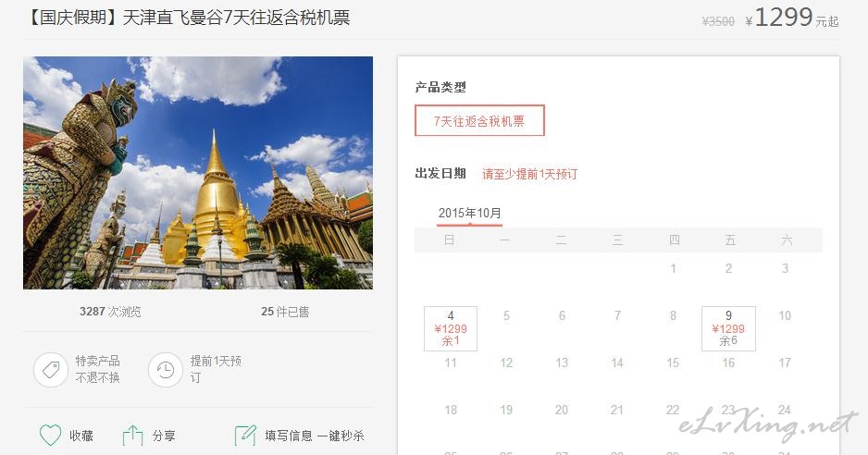Choose October 9 departure date ¥1299
Viewport: 868px width, 455px height.
tap(728, 328)
